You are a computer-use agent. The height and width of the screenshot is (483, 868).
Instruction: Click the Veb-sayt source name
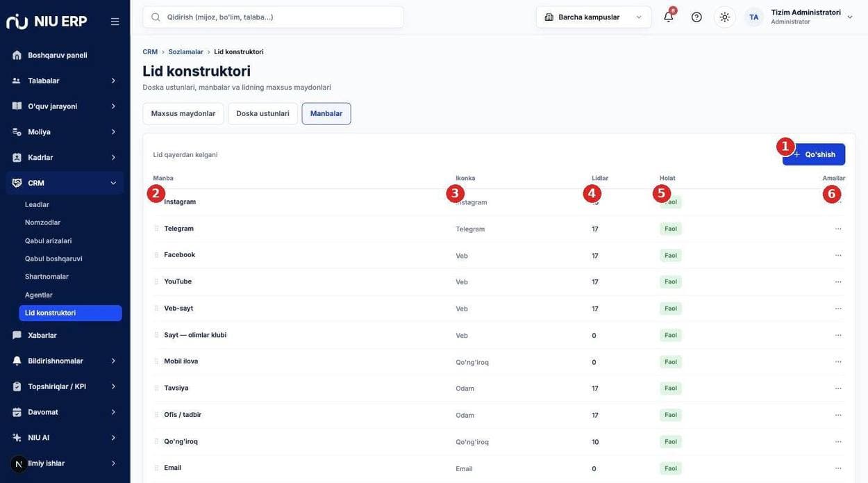point(178,309)
